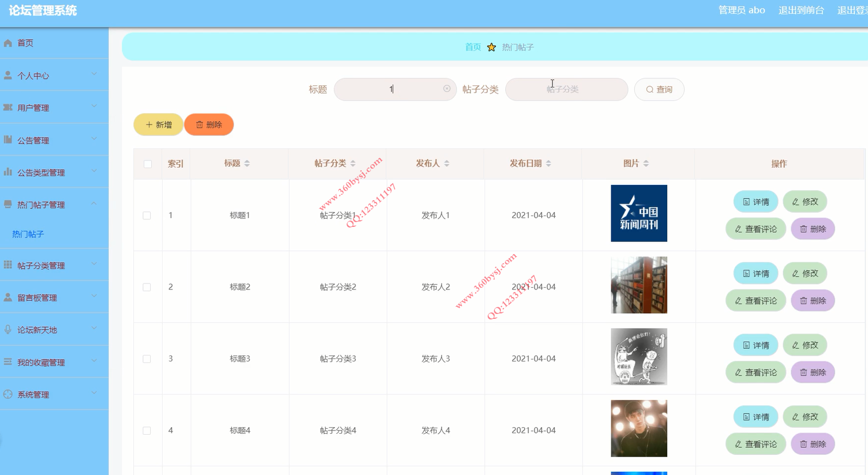Viewport: 868px width, 475px height.
Task: Sort by 标题 column arrows
Action: [x=247, y=163]
